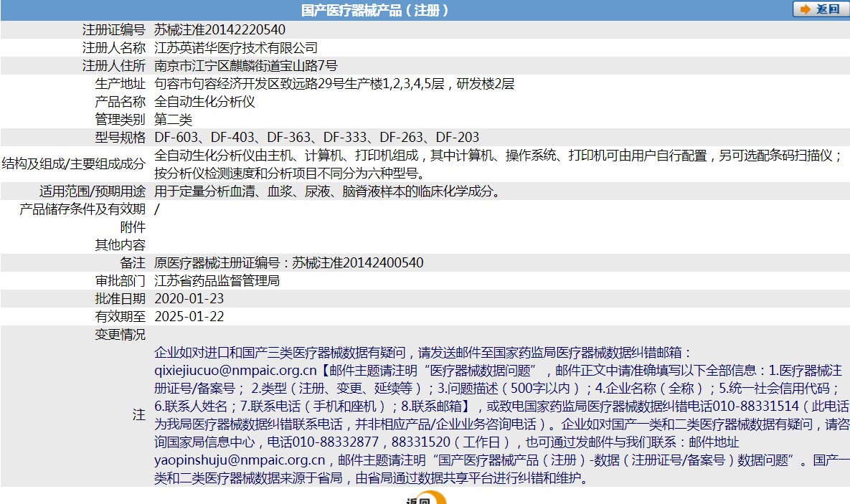Click product name 全自动生化分析仪 value
This screenshot has width=850, height=504.
point(205,101)
